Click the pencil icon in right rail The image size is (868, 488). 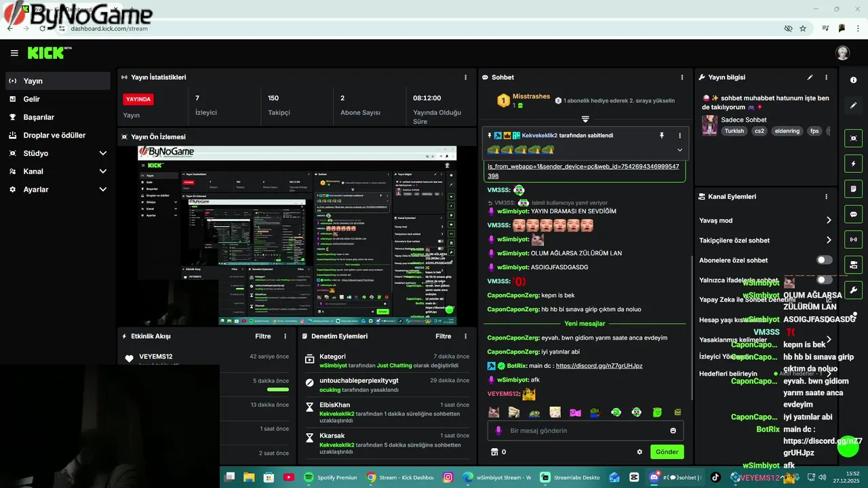(853, 105)
